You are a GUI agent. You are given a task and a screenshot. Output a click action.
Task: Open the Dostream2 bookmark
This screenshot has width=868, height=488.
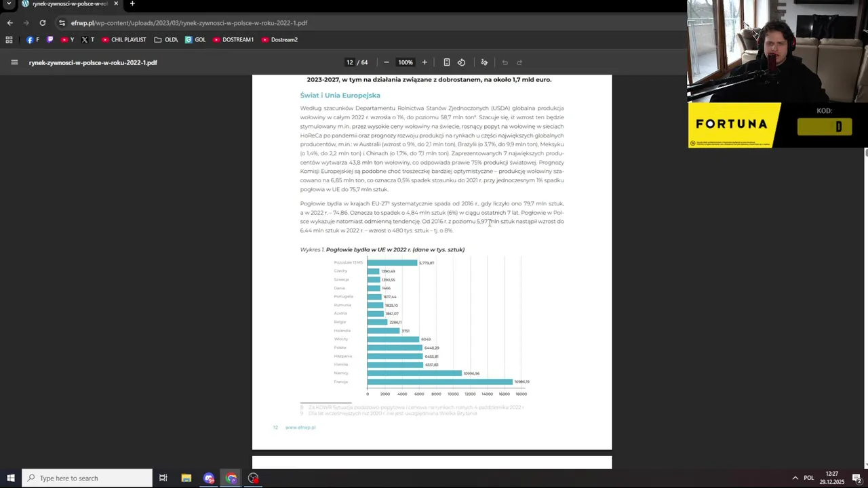click(x=279, y=39)
